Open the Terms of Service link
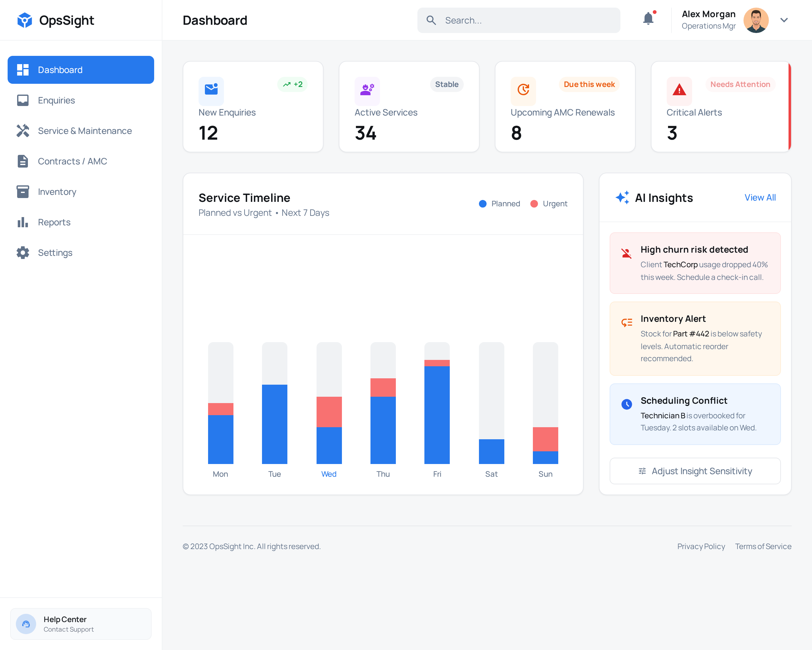This screenshot has height=650, width=812. (x=763, y=547)
